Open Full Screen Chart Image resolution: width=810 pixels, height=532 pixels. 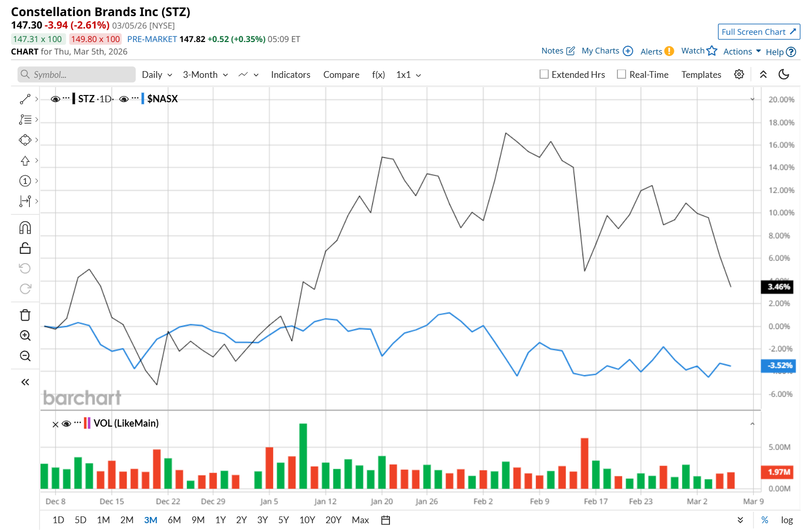[x=759, y=32]
